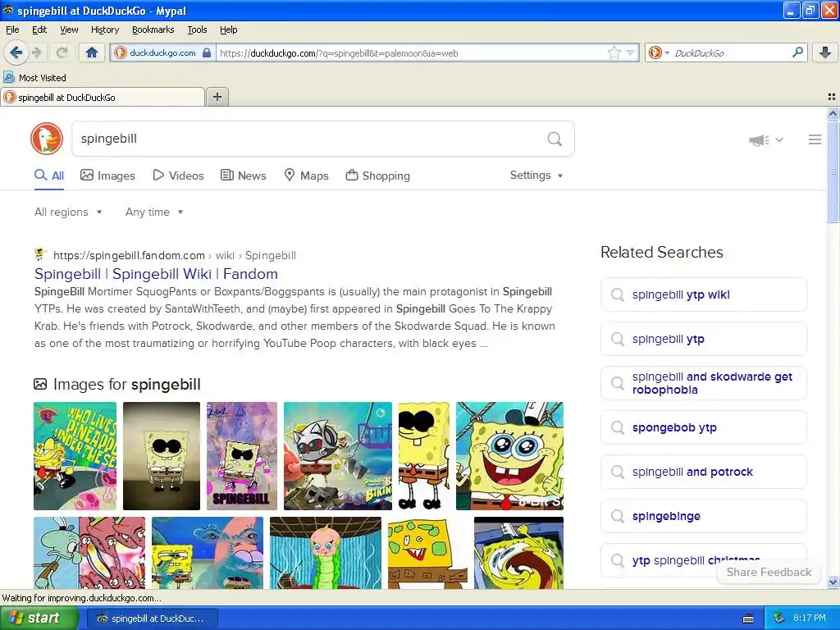Click the scrollbar down arrow
Image resolution: width=840 pixels, height=630 pixels.
(x=833, y=582)
